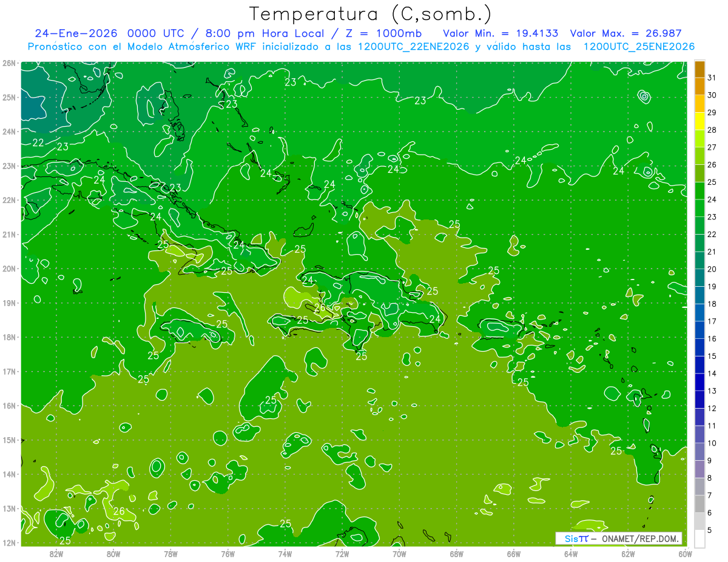
Task: Click the colorbar label '21'
Action: tap(712, 252)
